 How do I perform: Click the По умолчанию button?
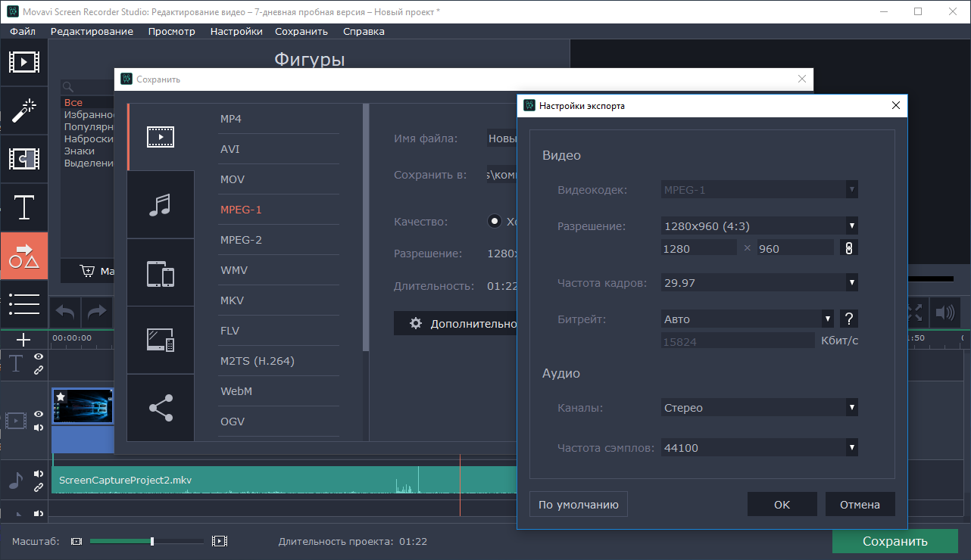tap(579, 505)
